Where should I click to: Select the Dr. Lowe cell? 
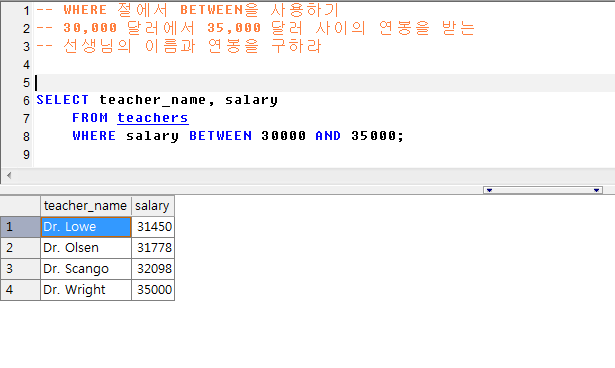[86, 227]
